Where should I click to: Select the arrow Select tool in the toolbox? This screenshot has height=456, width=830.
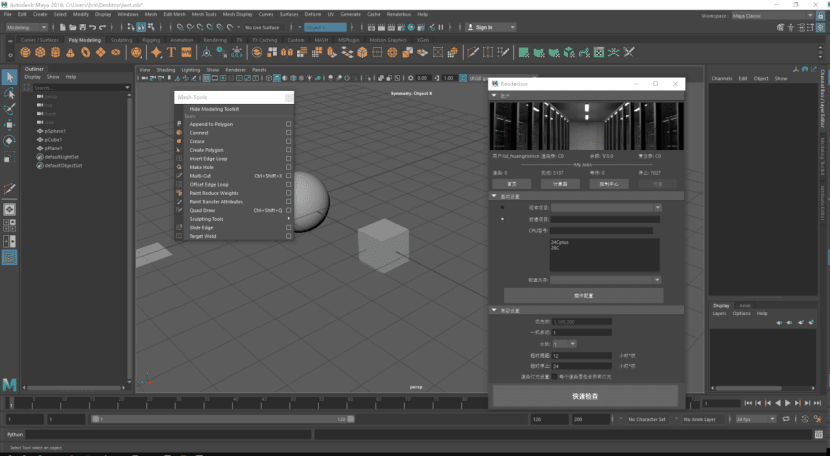click(9, 77)
